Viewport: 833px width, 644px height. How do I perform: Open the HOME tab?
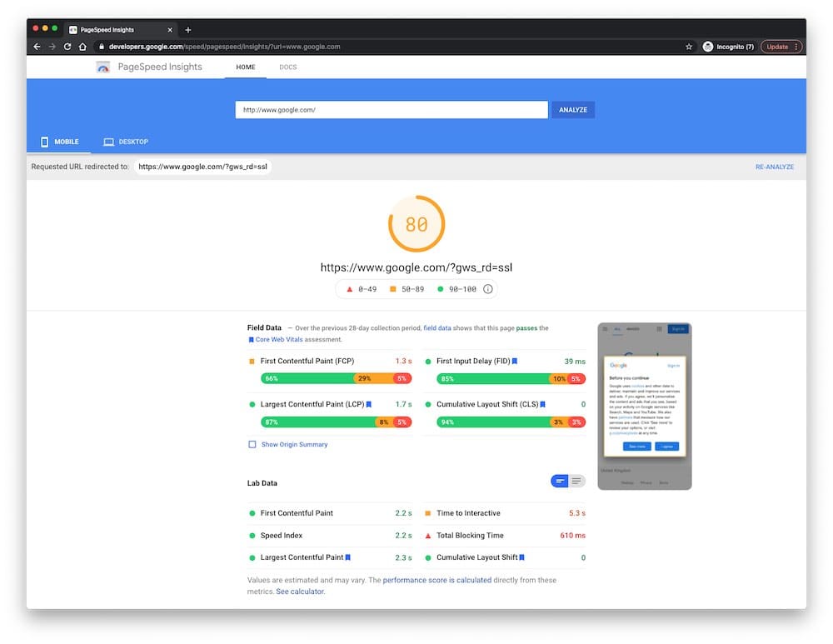(246, 67)
